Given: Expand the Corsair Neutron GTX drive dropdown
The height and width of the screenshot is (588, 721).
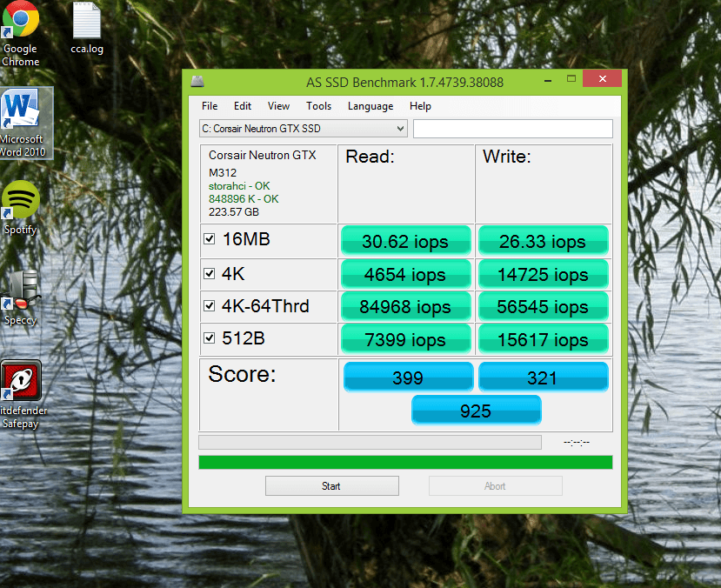Looking at the screenshot, I should pos(304,129).
